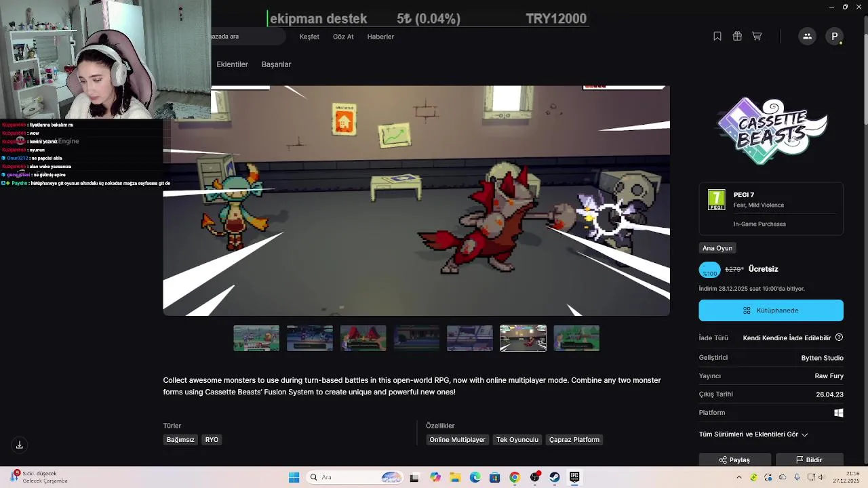Go to the Göz At tab
This screenshot has width=868, height=488.
pos(343,37)
